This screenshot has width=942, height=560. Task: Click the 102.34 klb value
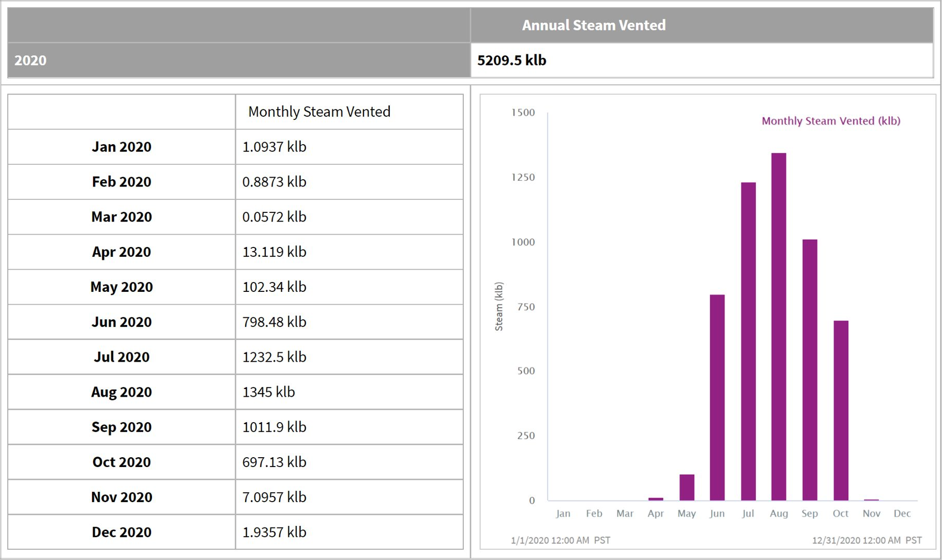click(x=274, y=287)
